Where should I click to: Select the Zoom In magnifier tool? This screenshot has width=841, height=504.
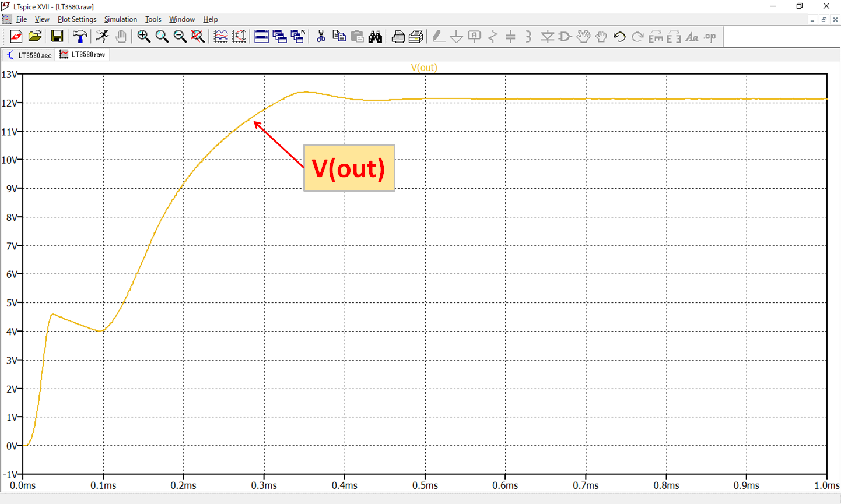point(143,37)
